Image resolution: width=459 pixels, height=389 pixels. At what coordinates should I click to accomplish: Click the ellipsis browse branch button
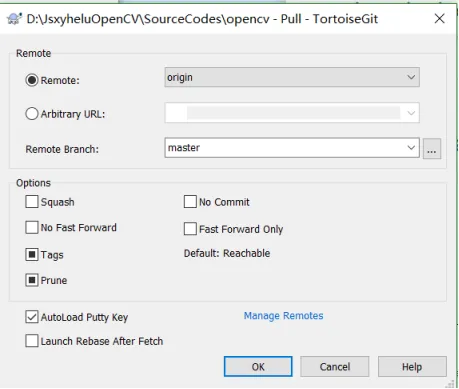coord(432,149)
